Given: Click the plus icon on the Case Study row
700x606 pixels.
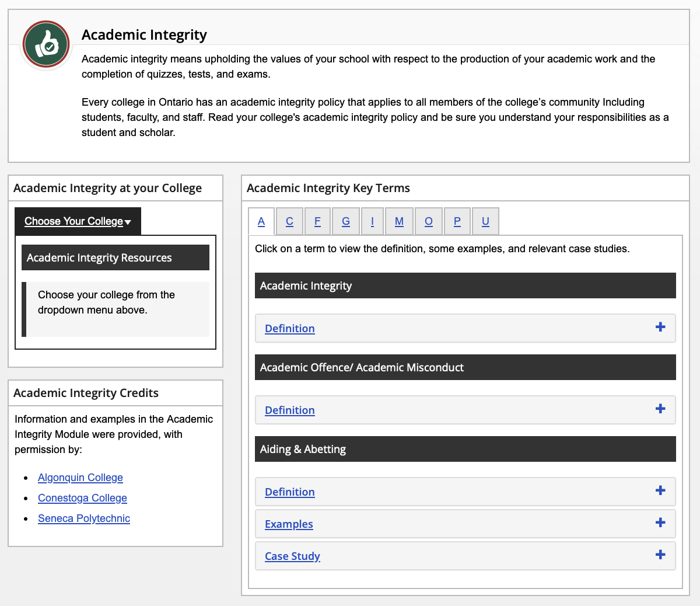Looking at the screenshot, I should pyautogui.click(x=660, y=555).
